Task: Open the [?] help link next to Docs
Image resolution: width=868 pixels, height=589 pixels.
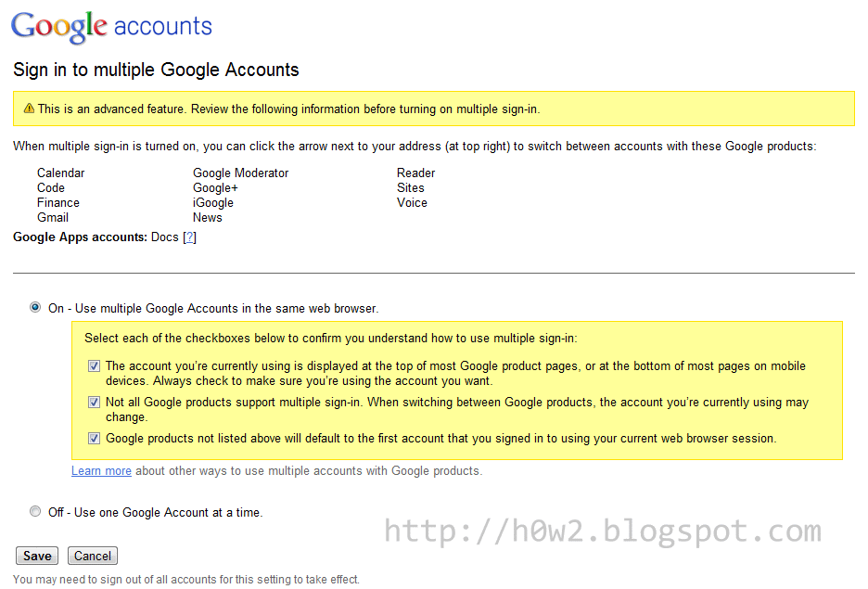Action: (189, 237)
